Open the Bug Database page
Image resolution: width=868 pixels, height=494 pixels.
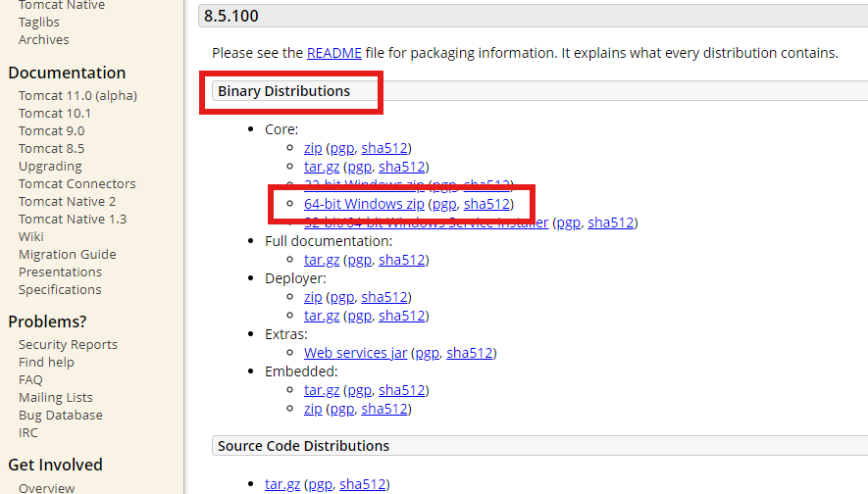[x=61, y=416]
